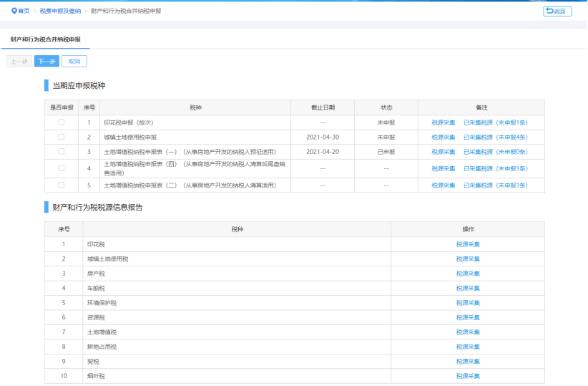Screen dimensions: 588x386
Task: Click 财产和行为税合并纳税申报 in breadcrumb
Action: (x=126, y=11)
